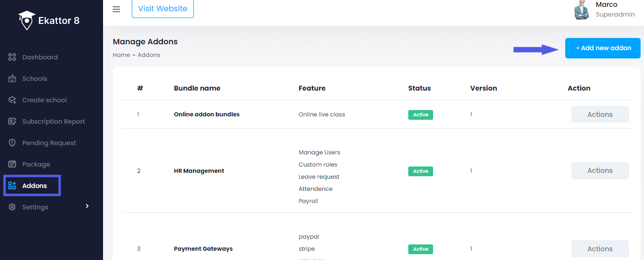Click the Package icon in sidebar
The width and height of the screenshot is (644, 260).
13,165
